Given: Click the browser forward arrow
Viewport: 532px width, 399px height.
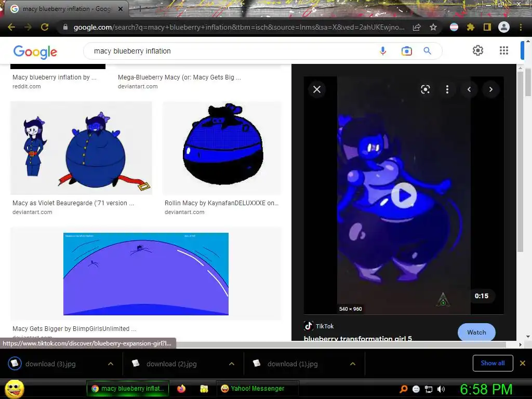Looking at the screenshot, I should click(x=28, y=27).
